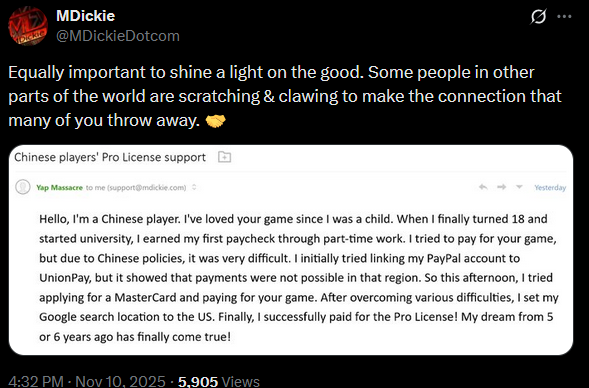
Task: Open the @MDickieDotcom handle link
Action: (x=118, y=36)
